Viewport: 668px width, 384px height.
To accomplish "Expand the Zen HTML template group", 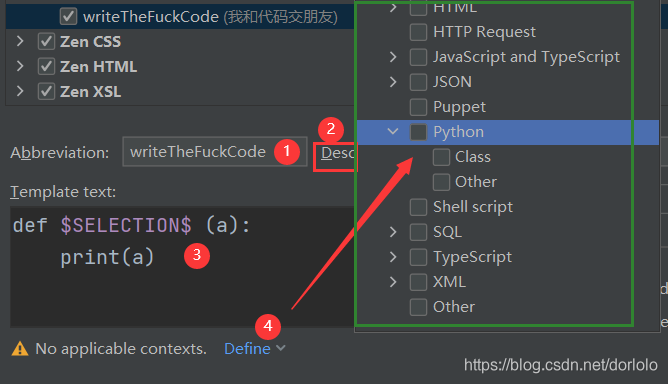I will [20, 66].
